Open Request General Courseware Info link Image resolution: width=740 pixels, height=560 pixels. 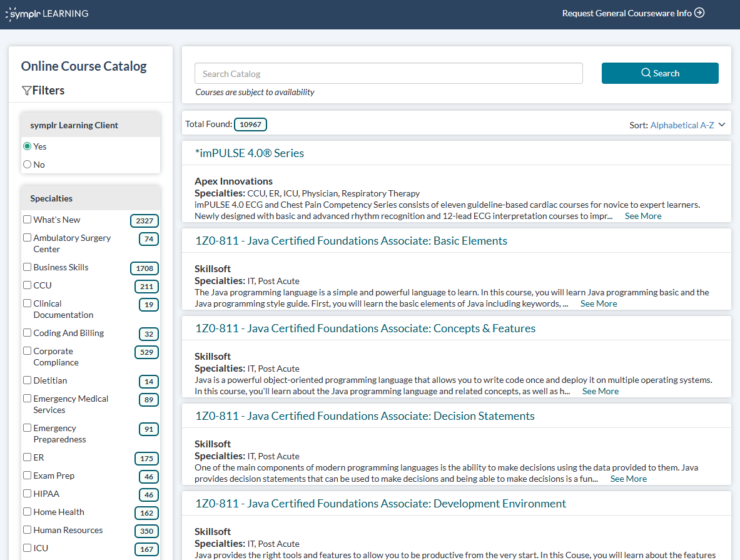[x=633, y=13]
